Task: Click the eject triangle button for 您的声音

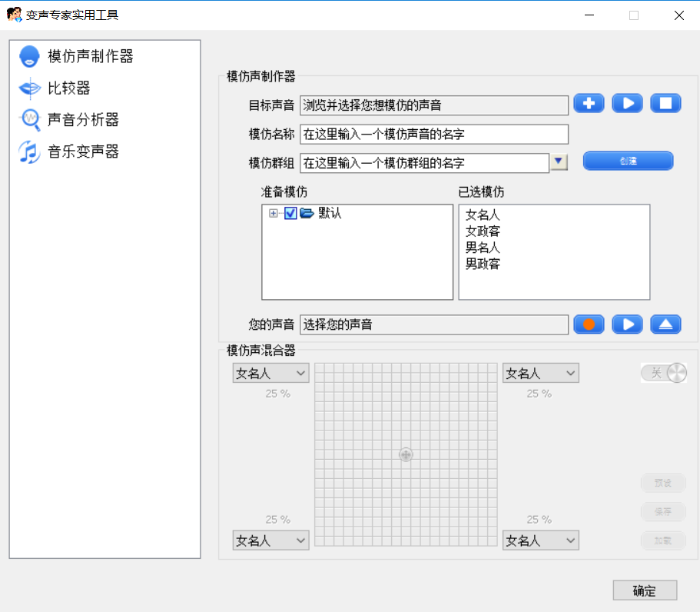Action: [665, 324]
